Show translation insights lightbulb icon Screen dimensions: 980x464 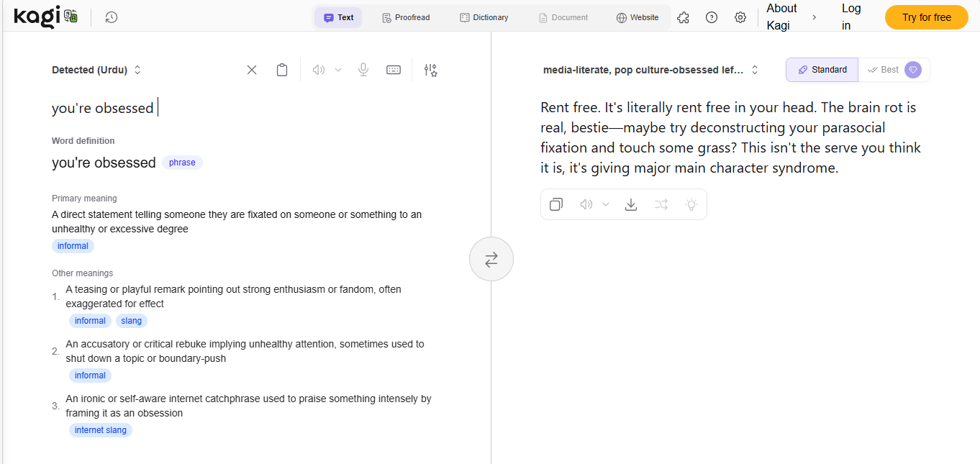pos(691,204)
